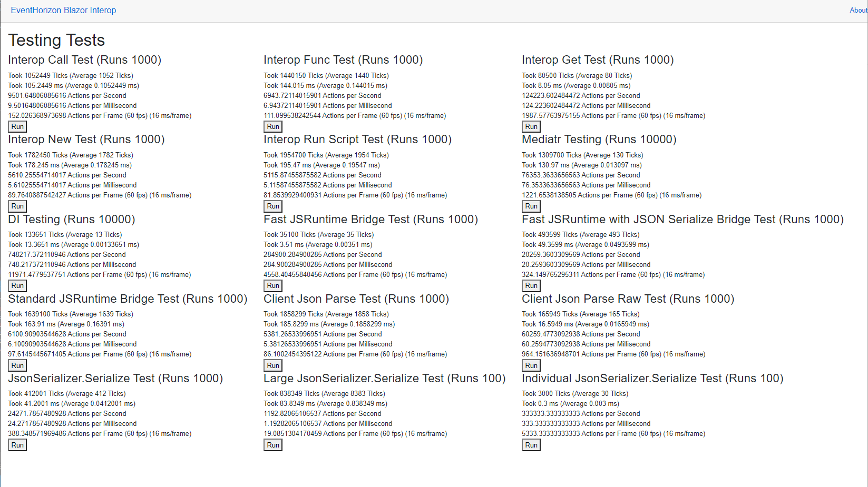
Task: Run the Individual JsonSerializer.Serialize Test
Action: pos(531,445)
